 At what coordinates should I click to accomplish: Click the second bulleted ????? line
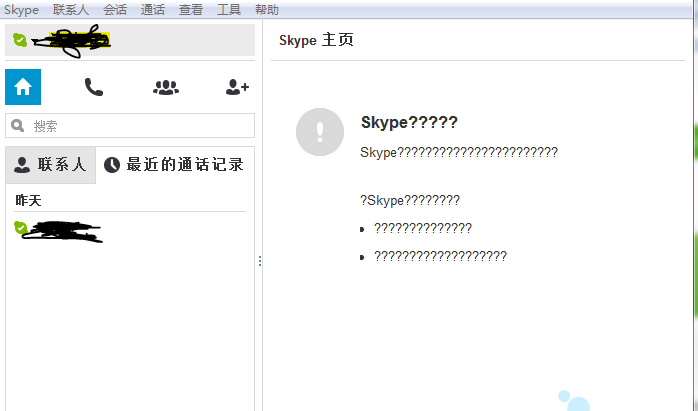(x=440, y=256)
